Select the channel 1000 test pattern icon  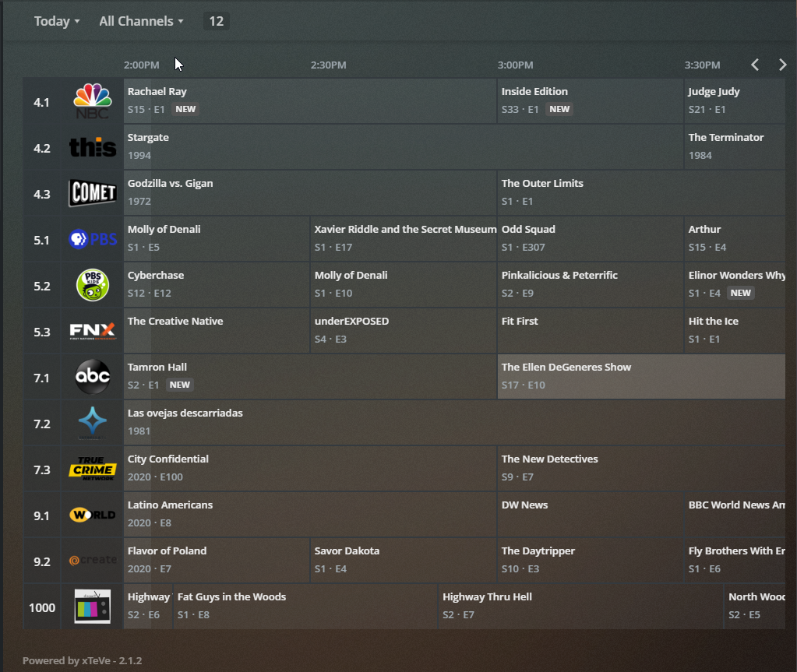pos(92,607)
